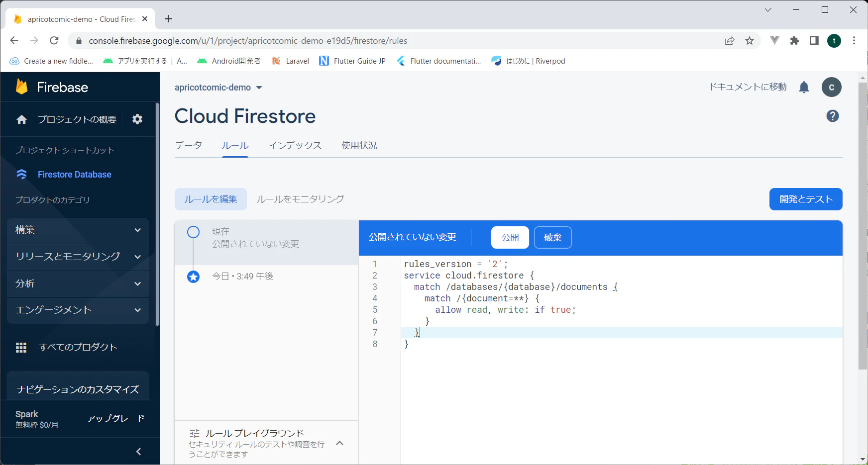The width and height of the screenshot is (868, 465).
Task: Open the はじめに Riverpod bookmark
Action: tap(528, 61)
